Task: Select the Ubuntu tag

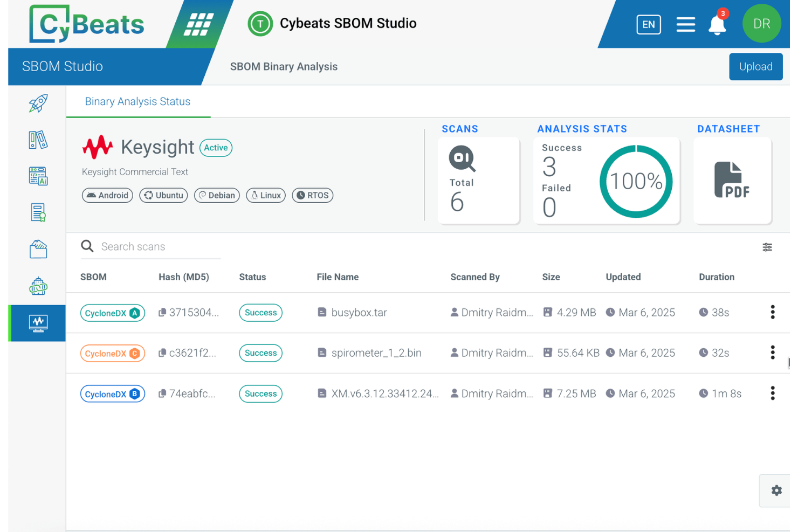Action: point(163,195)
